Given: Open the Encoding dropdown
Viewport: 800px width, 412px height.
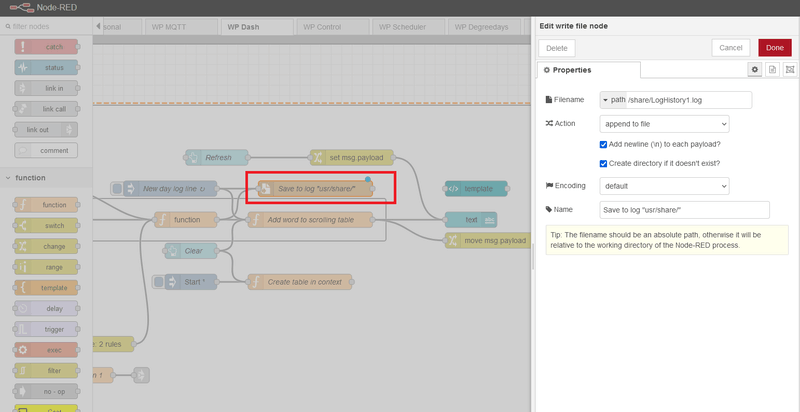Looking at the screenshot, I should point(664,186).
